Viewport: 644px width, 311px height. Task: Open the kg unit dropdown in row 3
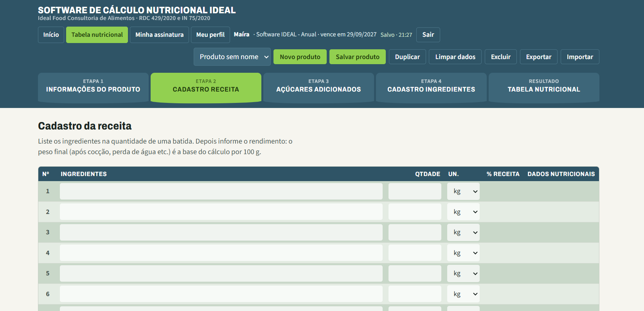(463, 232)
